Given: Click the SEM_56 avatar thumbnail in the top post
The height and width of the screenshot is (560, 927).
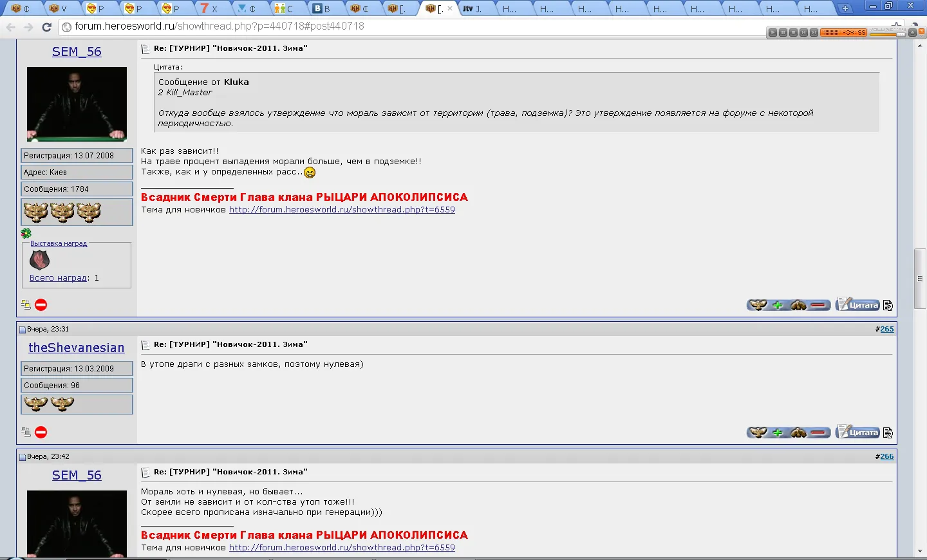Looking at the screenshot, I should click(77, 104).
